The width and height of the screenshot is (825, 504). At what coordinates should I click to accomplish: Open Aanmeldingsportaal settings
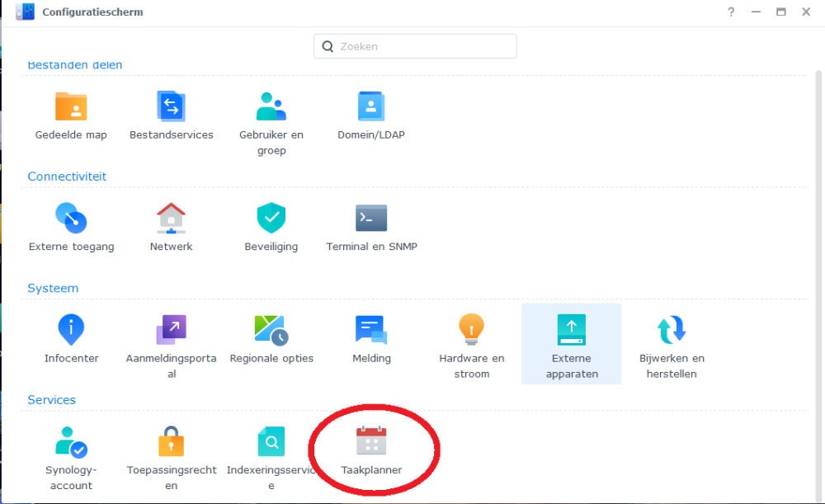click(x=171, y=329)
